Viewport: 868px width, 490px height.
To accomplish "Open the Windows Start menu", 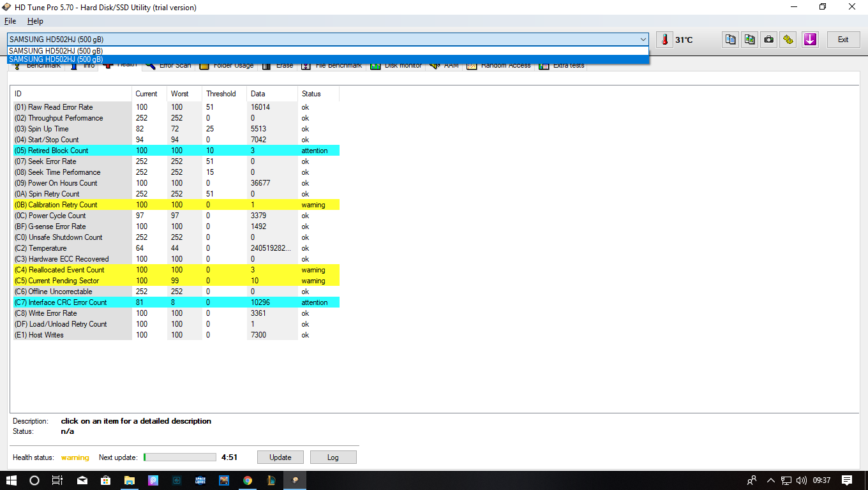I will click(11, 480).
